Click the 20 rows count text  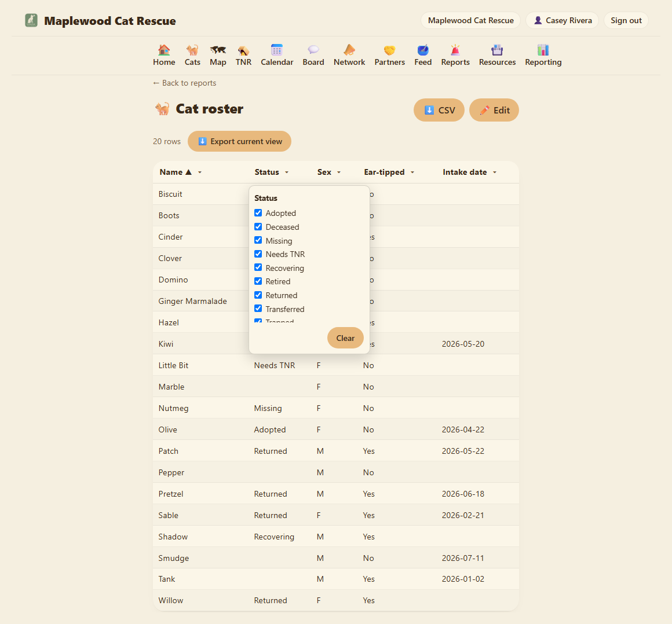point(167,141)
